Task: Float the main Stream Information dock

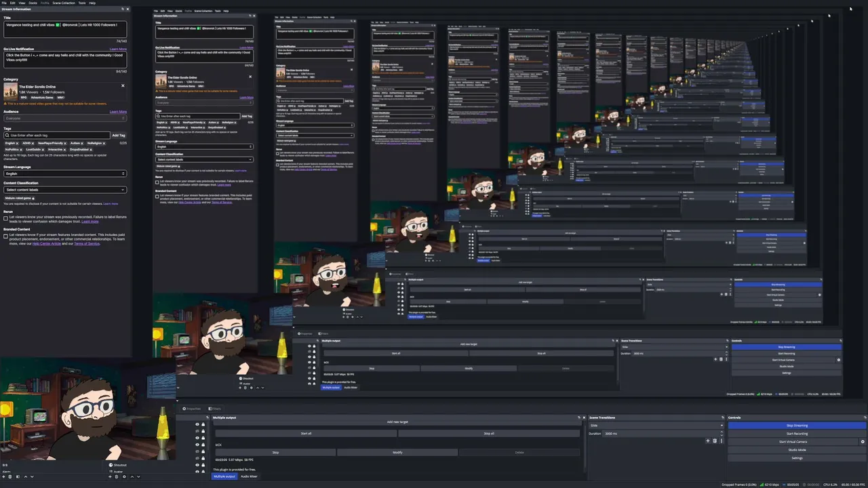Action: [123, 9]
